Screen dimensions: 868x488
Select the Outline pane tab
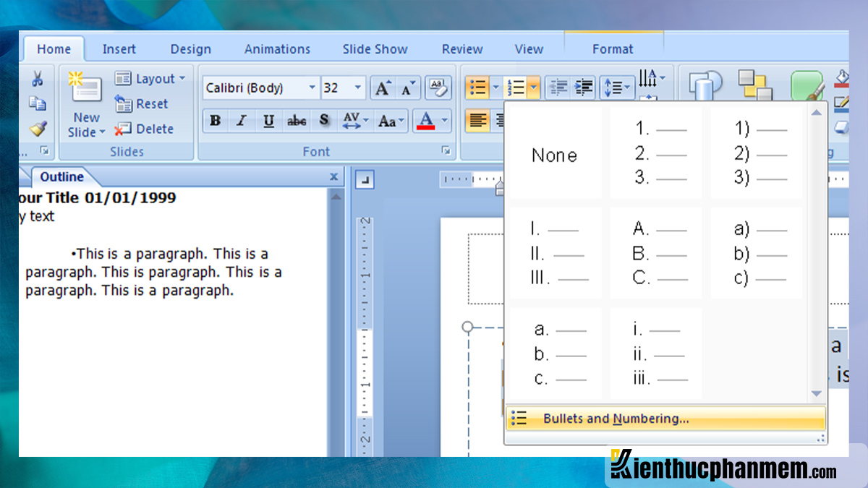click(61, 176)
